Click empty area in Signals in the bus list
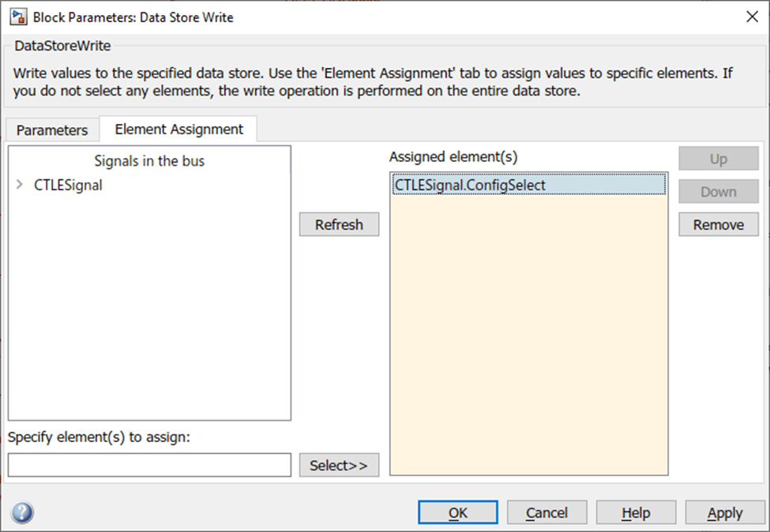 point(149,316)
